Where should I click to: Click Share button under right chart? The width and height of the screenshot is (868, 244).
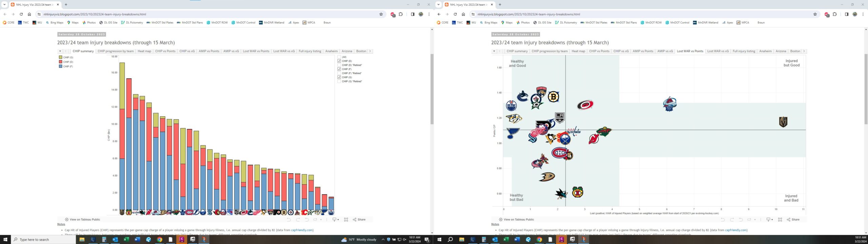click(793, 220)
